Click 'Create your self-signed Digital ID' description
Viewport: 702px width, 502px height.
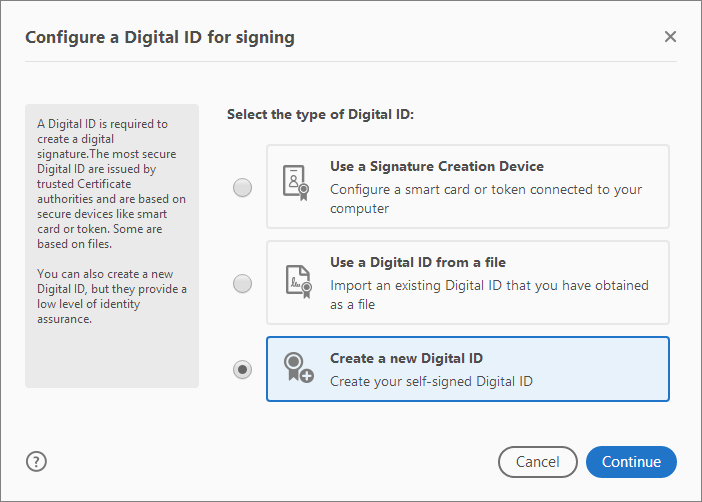click(431, 381)
